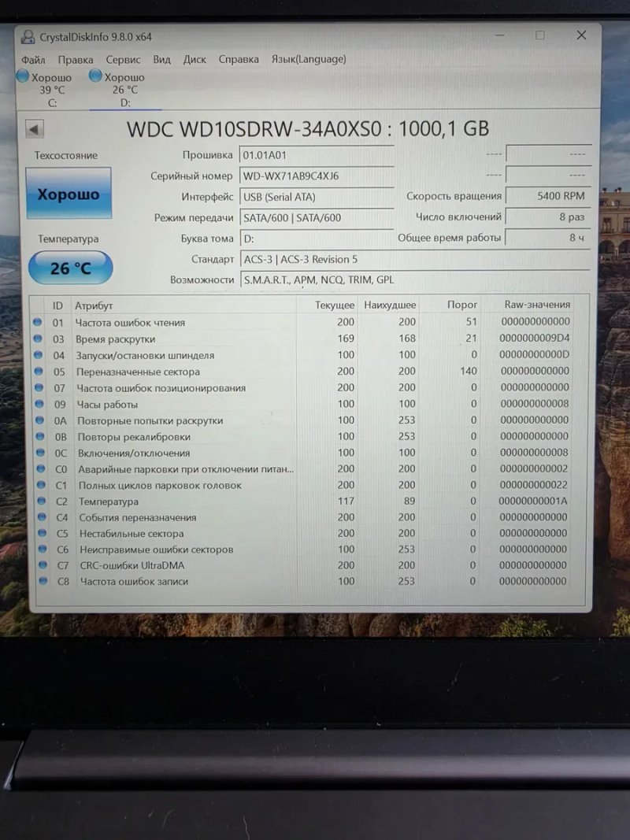Viewport: 630px width, 840px height.
Task: Click the 26 °C temperature button
Action: tap(71, 268)
